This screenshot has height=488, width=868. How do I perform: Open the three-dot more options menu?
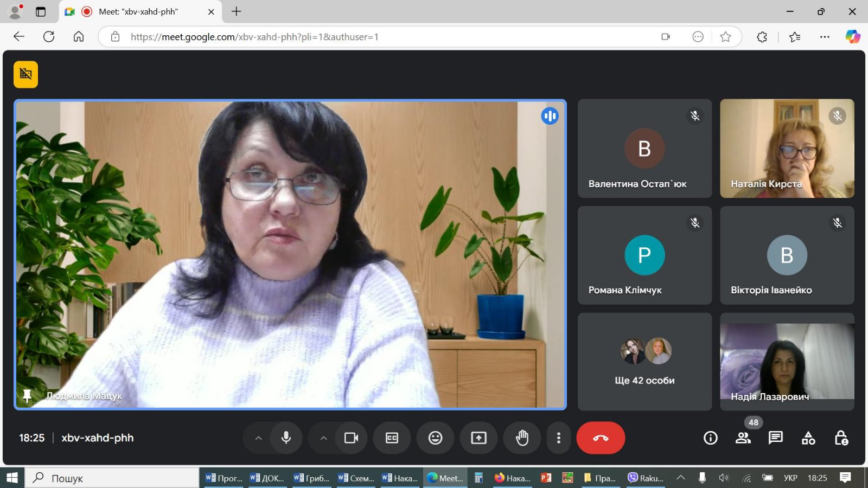(559, 438)
